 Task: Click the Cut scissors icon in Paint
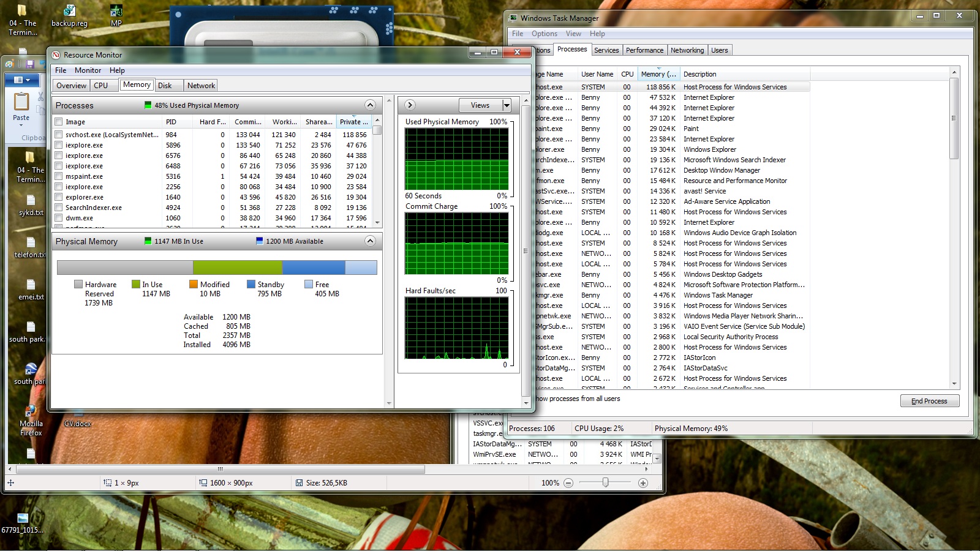[x=41, y=97]
